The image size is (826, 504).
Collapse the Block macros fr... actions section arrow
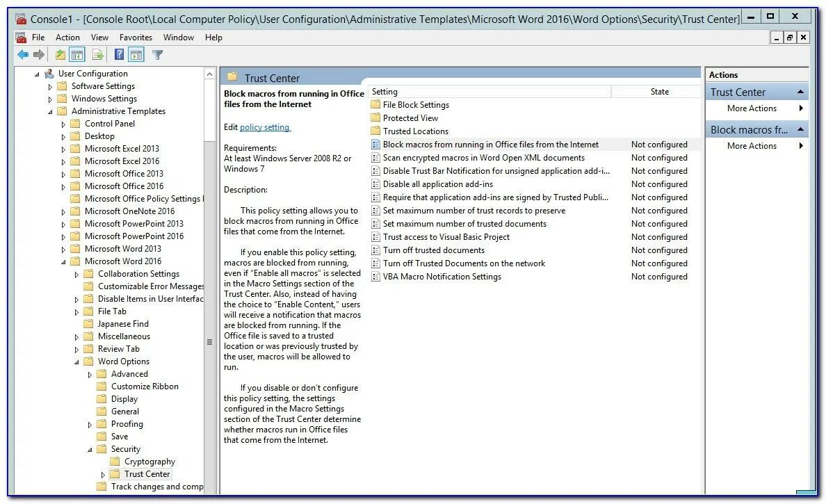click(x=801, y=129)
